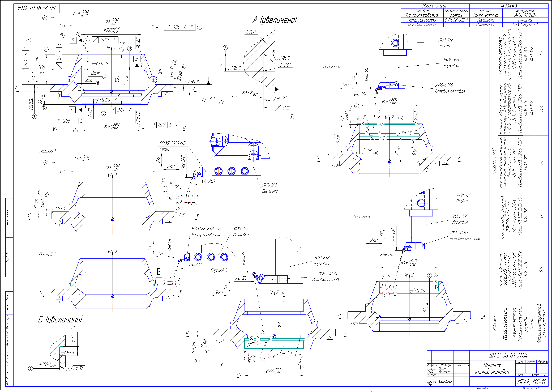Click the 'МГАК, МС-11' title block cell
552x392 pixels.
click(x=532, y=382)
